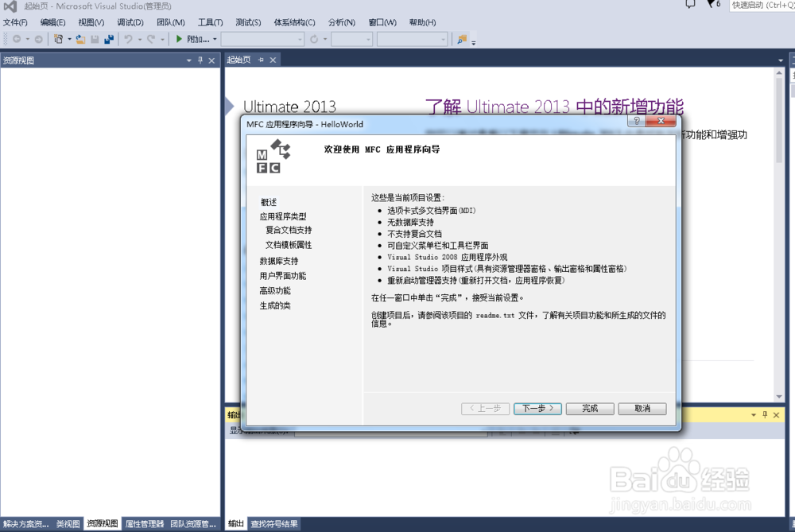This screenshot has width=795, height=532.
Task: Open the 分析(N) menu
Action: 342,22
